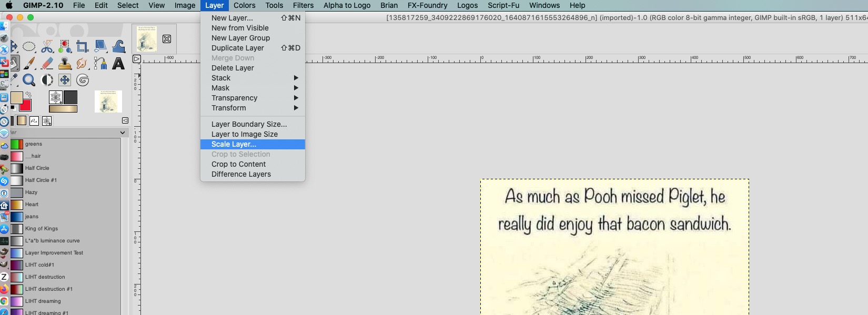
Task: Open the gradients dock configure menu
Action: pyautogui.click(x=125, y=120)
